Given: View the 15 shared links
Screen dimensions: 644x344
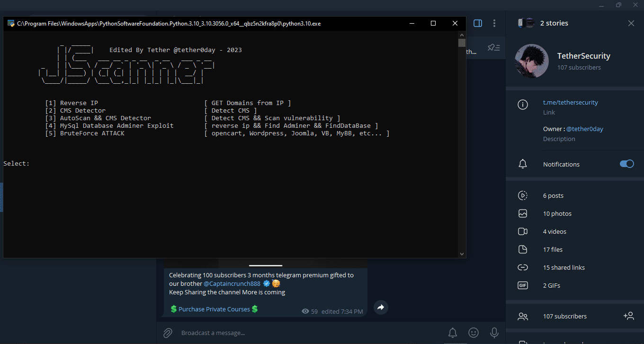Looking at the screenshot, I should click(563, 267).
